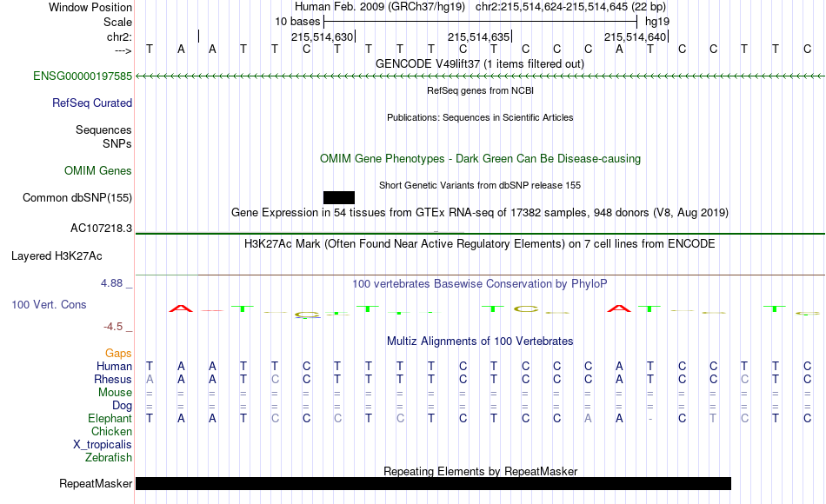This screenshot has width=826, height=504.
Task: Click the black RepeatMasker element bar
Action: (x=433, y=483)
